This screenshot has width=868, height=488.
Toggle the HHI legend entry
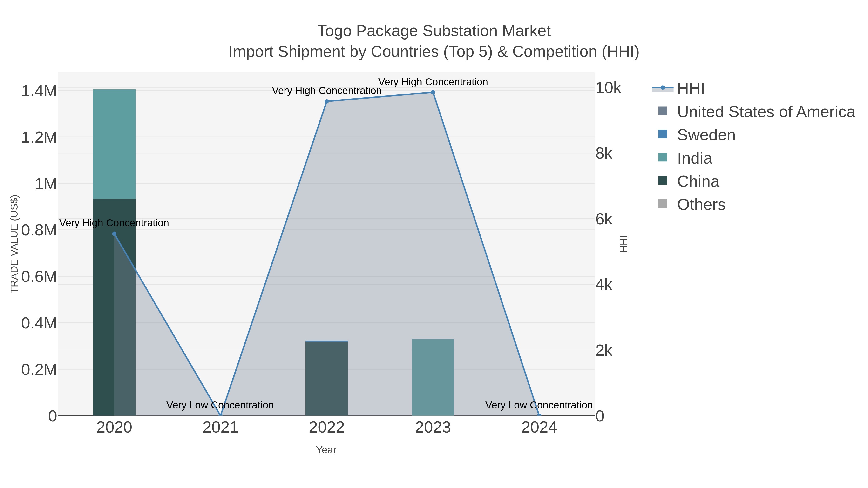click(678, 89)
